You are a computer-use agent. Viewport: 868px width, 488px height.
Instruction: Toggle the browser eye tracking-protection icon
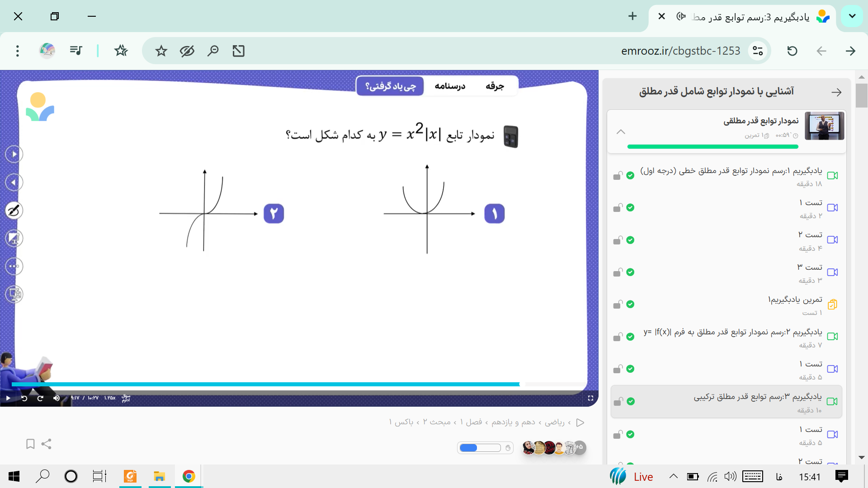coord(187,51)
